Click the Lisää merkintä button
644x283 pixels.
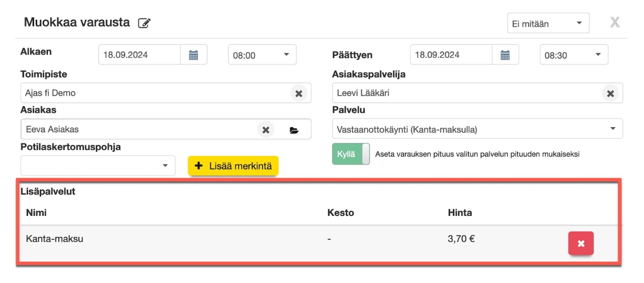(x=233, y=166)
